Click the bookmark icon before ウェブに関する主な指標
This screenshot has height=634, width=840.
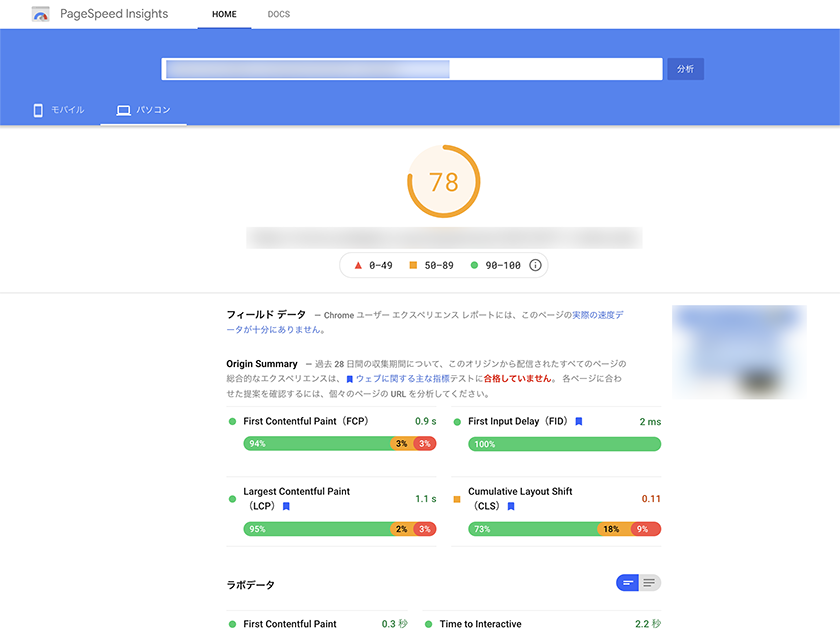(350, 380)
